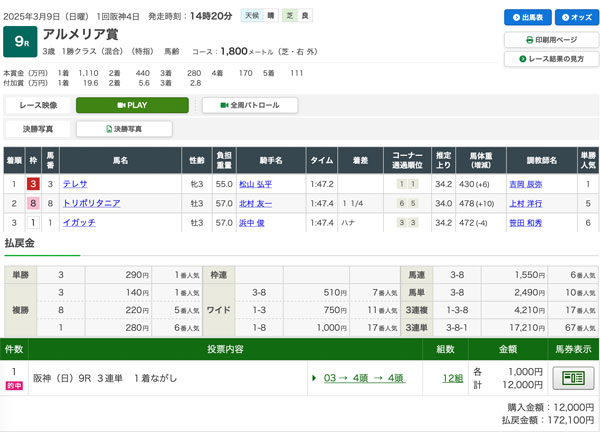Play the race video

click(132, 105)
